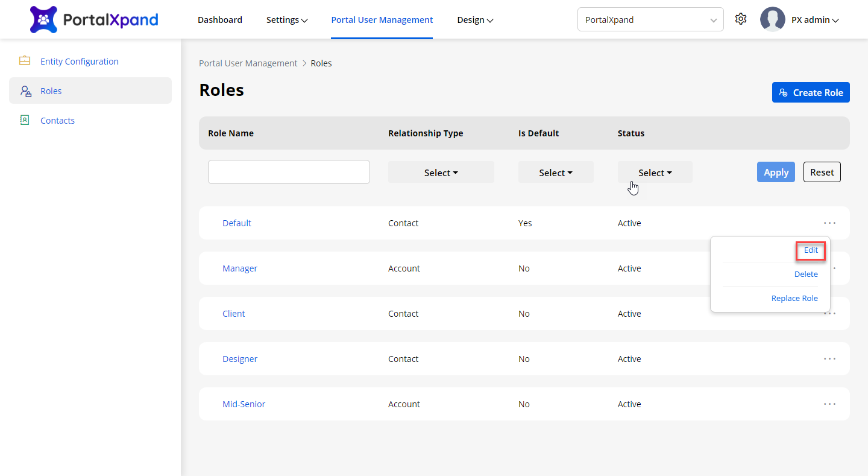868x476 pixels.
Task: Open the PortalXpand portal selector dropdown
Action: pos(650,20)
